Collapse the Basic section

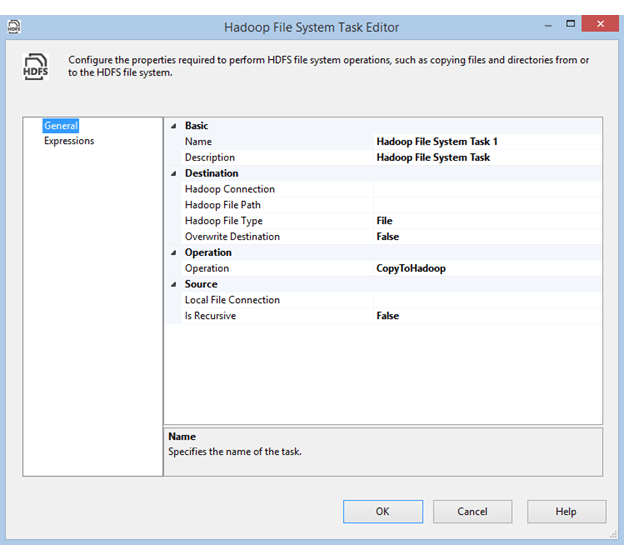[174, 126]
